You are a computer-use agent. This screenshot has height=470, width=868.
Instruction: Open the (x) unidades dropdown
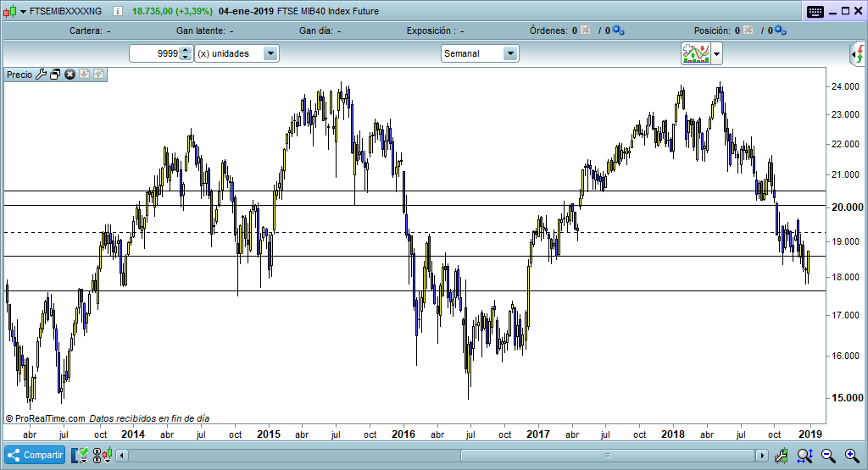[x=270, y=53]
